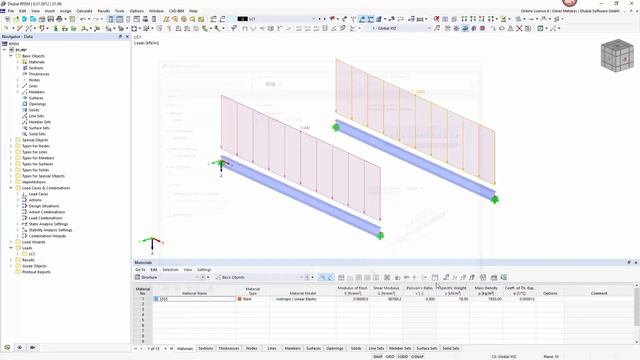This screenshot has width=640, height=360.
Task: Toggle LGRID in the status bar
Action: 403,357
